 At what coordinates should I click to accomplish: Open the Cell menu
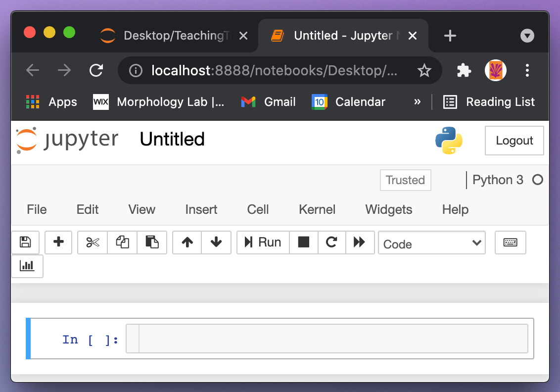click(257, 209)
